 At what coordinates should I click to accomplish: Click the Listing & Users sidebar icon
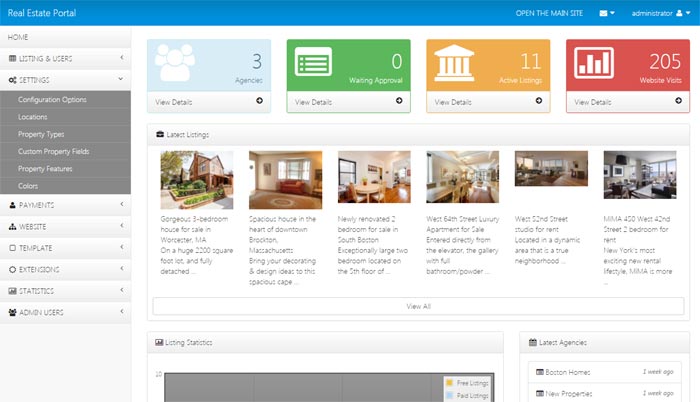(12, 59)
